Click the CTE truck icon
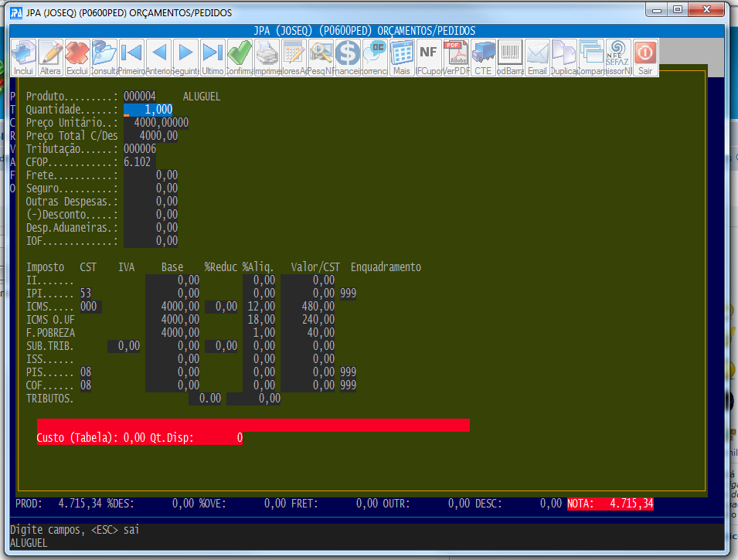This screenshot has width=738, height=560. click(x=483, y=58)
